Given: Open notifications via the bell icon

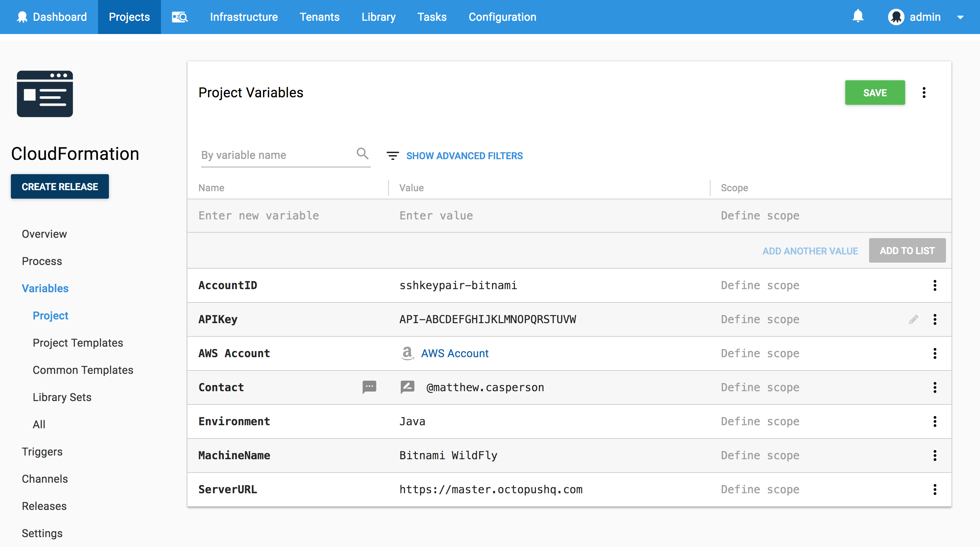Looking at the screenshot, I should pyautogui.click(x=859, y=17).
